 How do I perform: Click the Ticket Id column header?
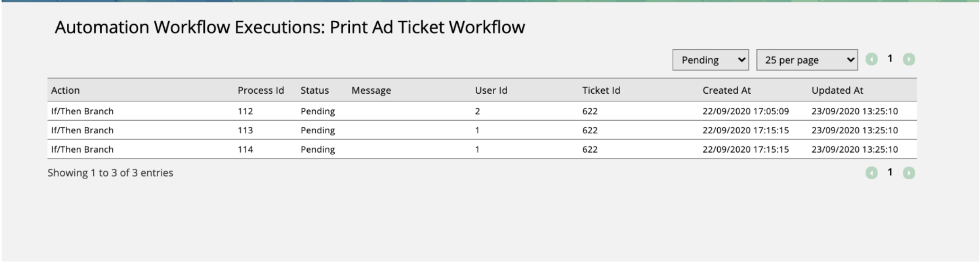[x=601, y=90]
